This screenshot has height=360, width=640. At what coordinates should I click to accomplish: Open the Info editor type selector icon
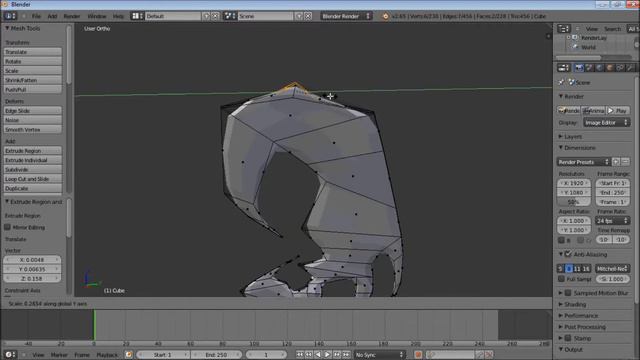click(10, 16)
